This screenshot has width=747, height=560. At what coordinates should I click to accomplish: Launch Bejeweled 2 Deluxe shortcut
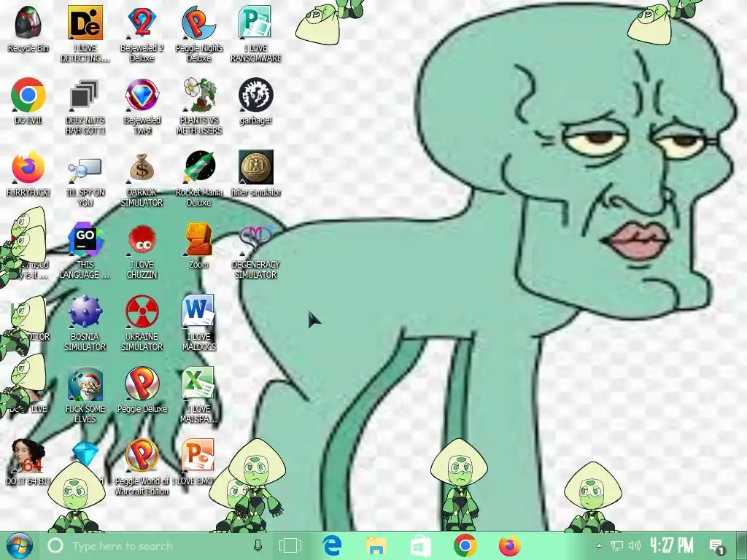(x=142, y=23)
